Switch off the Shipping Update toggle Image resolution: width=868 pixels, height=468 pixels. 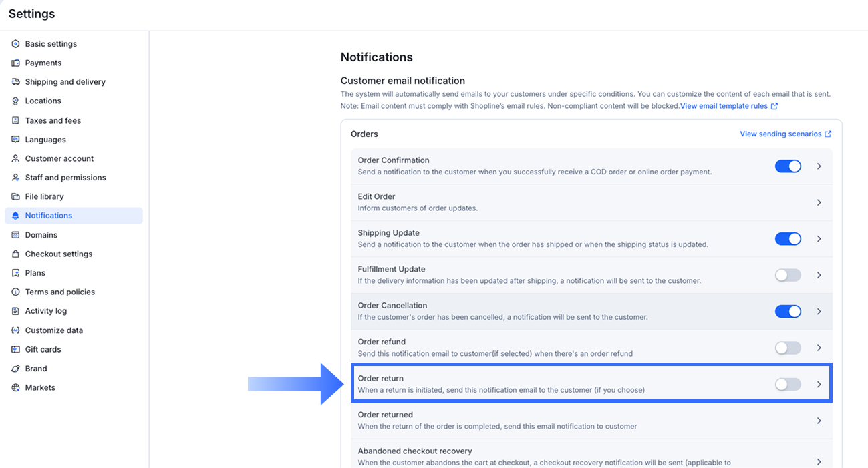click(788, 238)
